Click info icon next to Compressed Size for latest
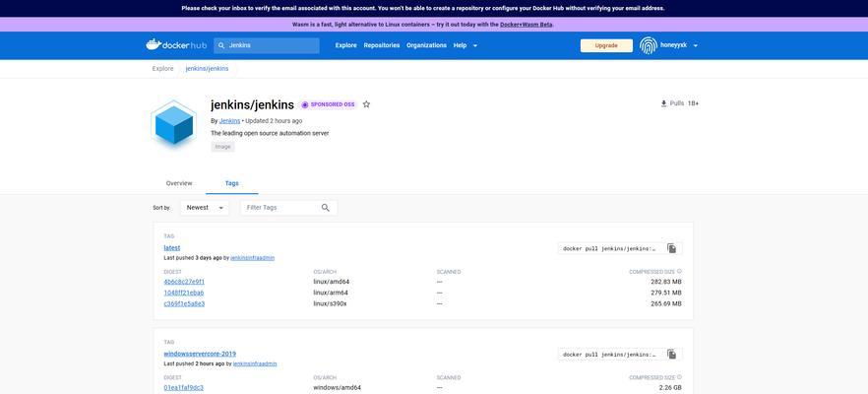Viewport: 868px width, 394px height. tap(679, 272)
